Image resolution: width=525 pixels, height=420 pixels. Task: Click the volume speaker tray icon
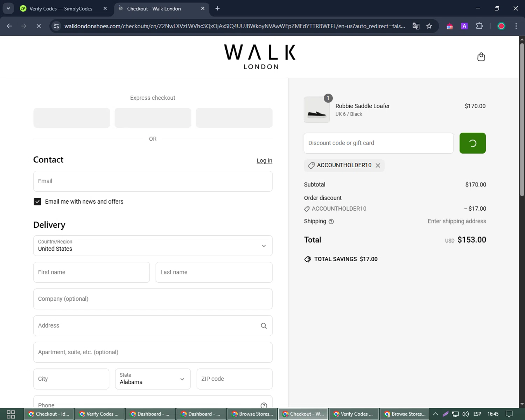(x=465, y=414)
